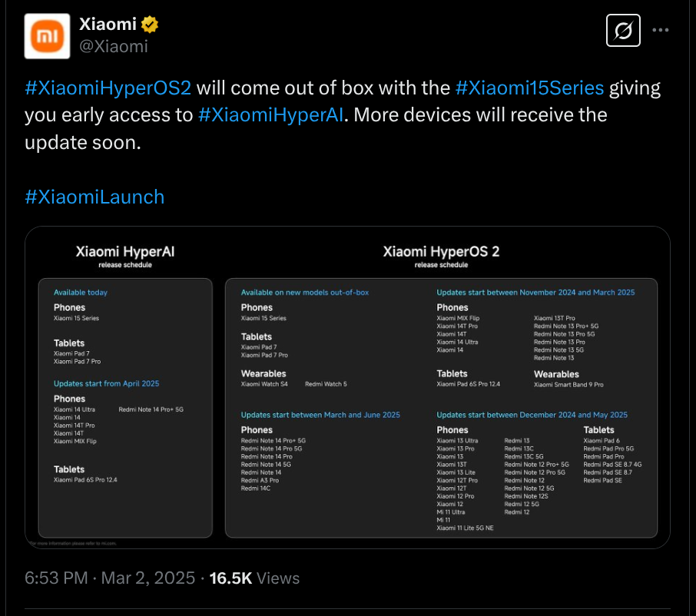Open the three-dot more options menu
Viewport: 696px width, 616px height.
tap(661, 31)
